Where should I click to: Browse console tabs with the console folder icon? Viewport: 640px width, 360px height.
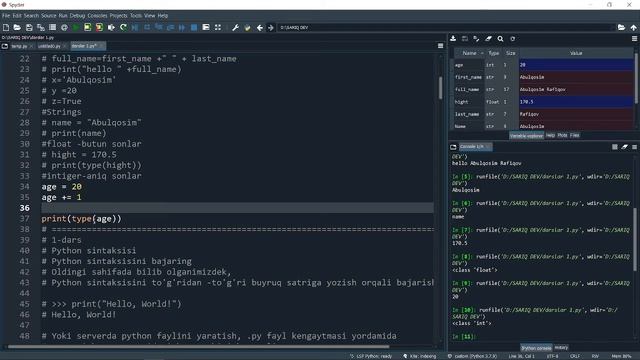[453, 147]
